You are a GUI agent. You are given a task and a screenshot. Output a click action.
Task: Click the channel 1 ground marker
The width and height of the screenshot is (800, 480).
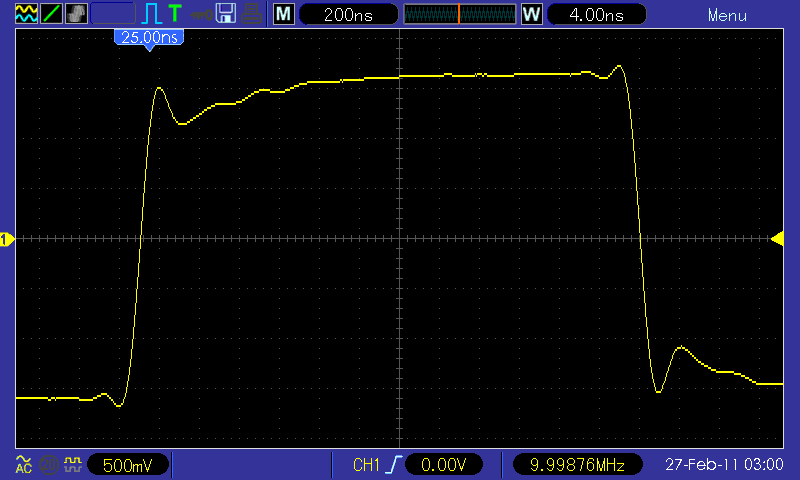(x=7, y=239)
